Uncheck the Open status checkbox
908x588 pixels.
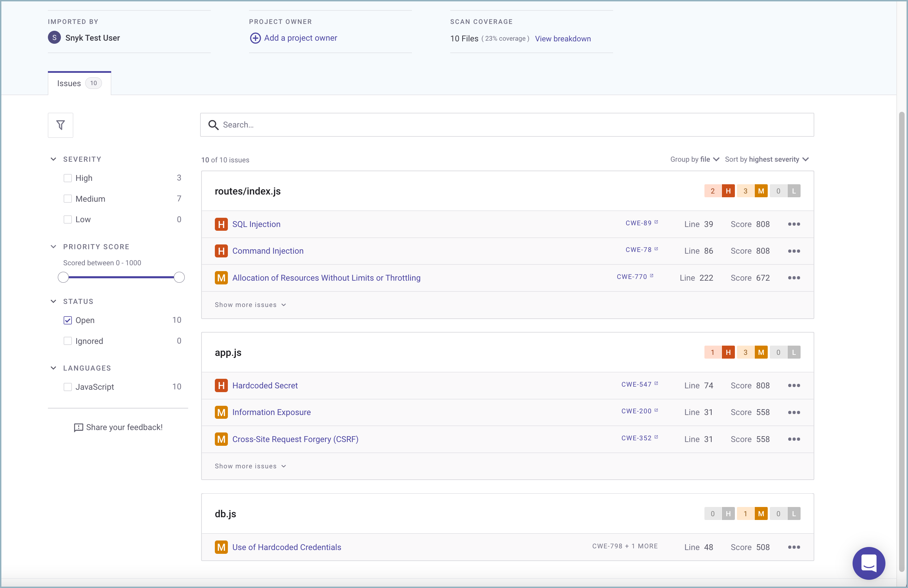click(67, 320)
